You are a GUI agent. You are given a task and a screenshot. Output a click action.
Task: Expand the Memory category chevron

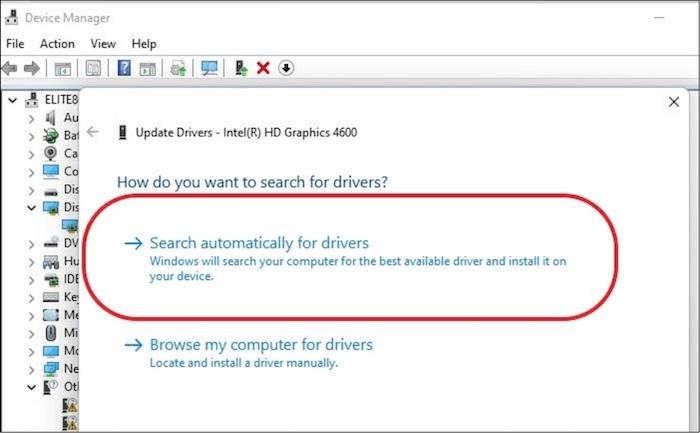(31, 316)
